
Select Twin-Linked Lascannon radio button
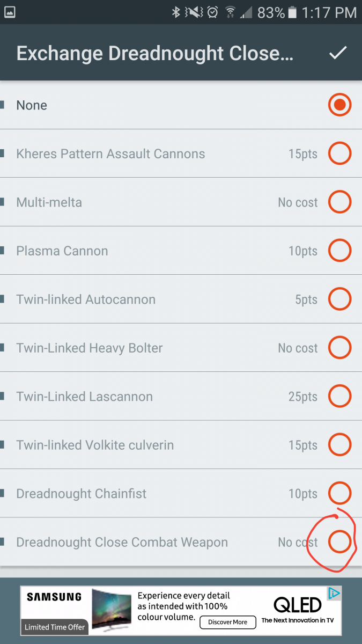click(x=339, y=397)
